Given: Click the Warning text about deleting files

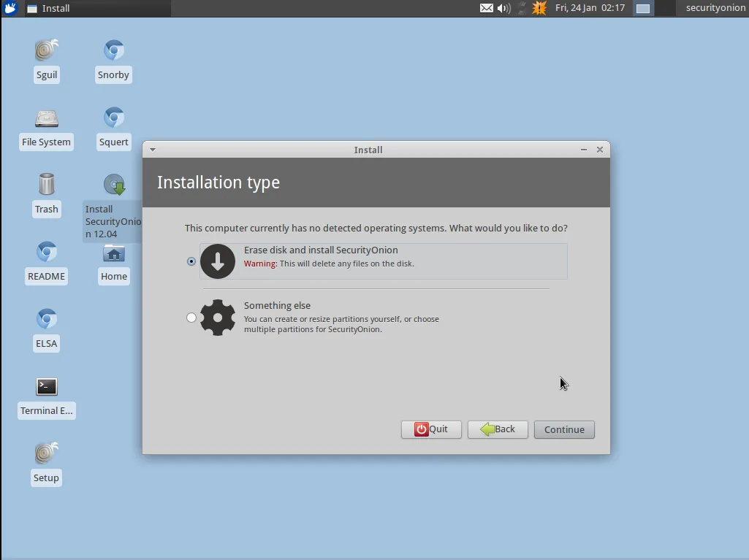Looking at the screenshot, I should [329, 264].
